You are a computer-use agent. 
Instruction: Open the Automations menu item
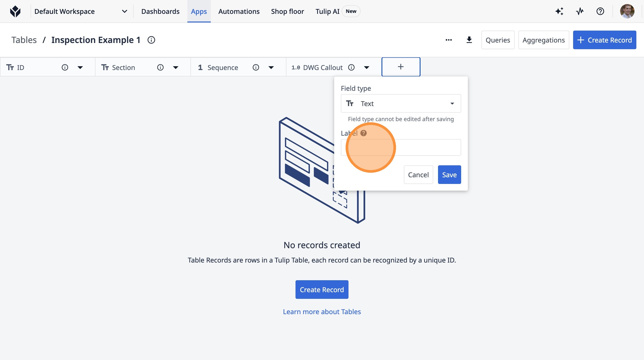(x=239, y=11)
